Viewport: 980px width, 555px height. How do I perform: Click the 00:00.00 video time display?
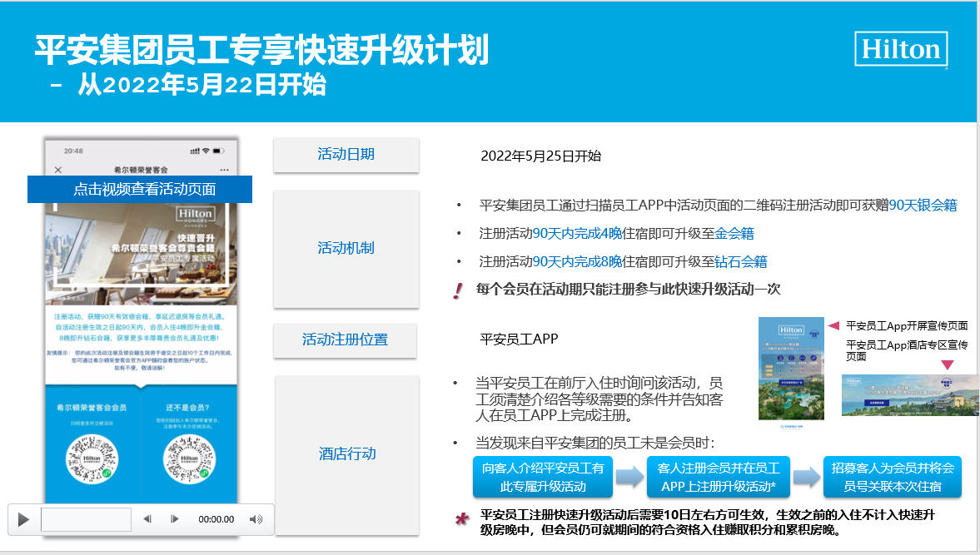[x=216, y=519]
